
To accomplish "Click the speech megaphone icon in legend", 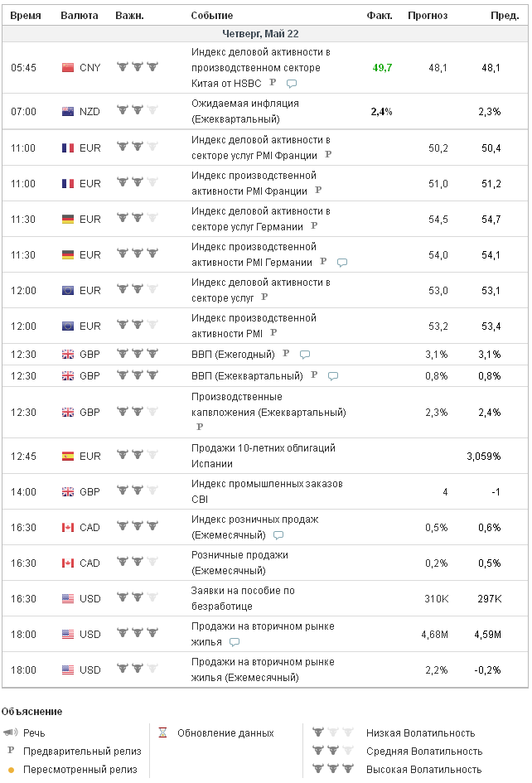I will pos(9,733).
